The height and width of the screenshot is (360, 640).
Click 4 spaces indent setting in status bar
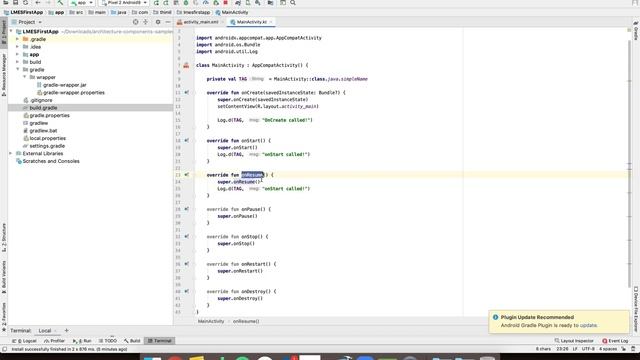(x=608, y=349)
